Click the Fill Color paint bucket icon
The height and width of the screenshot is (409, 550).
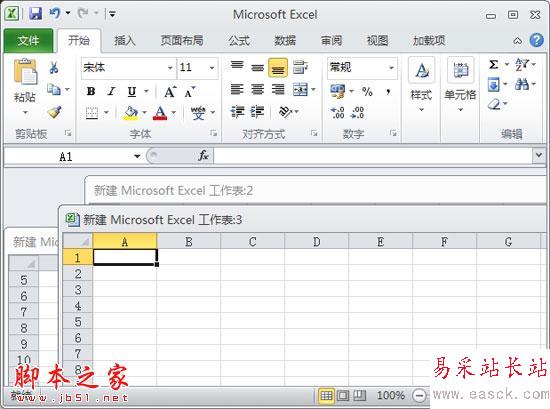131,113
